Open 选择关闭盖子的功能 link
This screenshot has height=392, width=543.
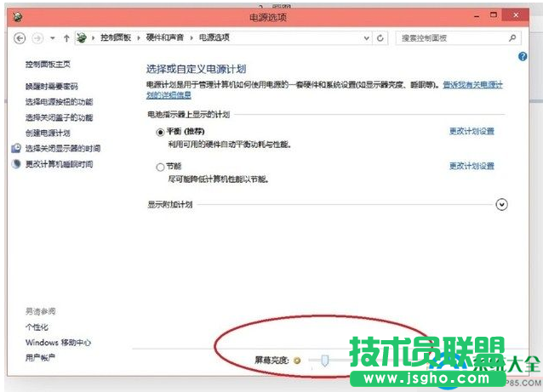(60, 117)
